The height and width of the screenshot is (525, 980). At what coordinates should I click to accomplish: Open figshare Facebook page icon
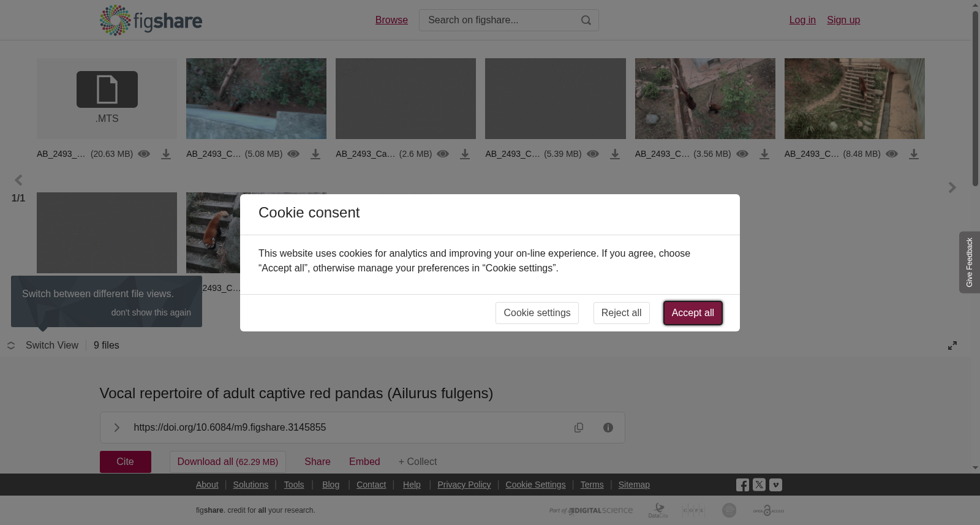742,485
